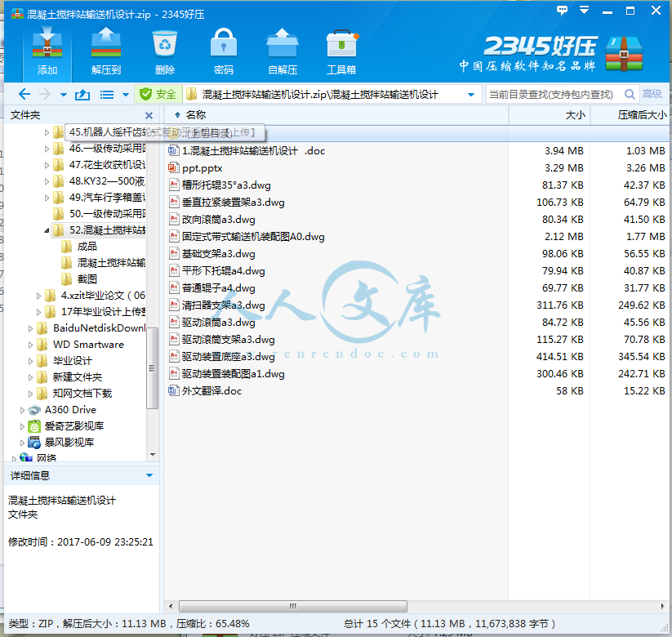Expand the 46.一级传动 folder node
Viewport: 672px width, 637px height.
(x=47, y=149)
